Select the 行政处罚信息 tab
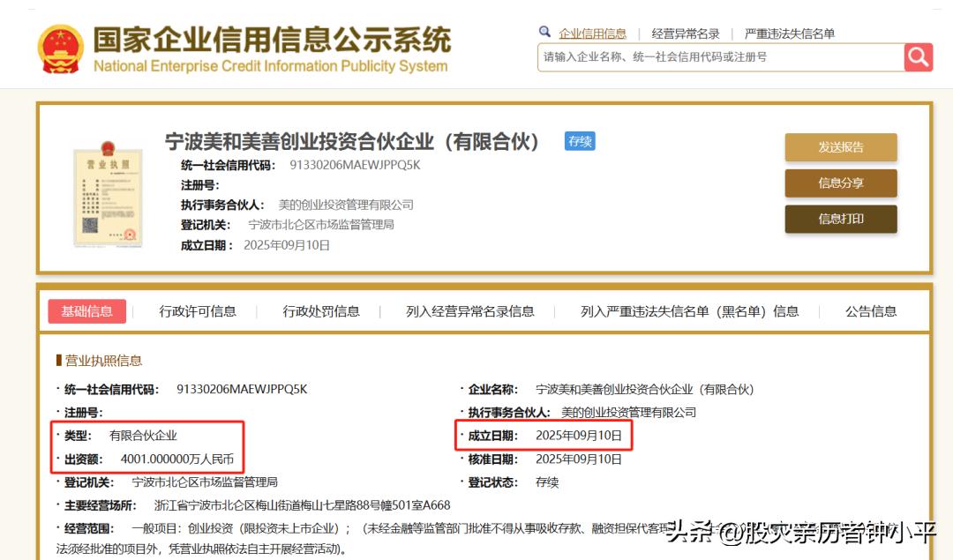Screen dimensions: 953x560 click(x=321, y=311)
